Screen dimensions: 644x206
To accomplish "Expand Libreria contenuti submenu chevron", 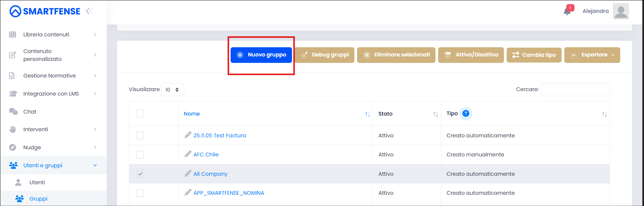I will point(95,34).
